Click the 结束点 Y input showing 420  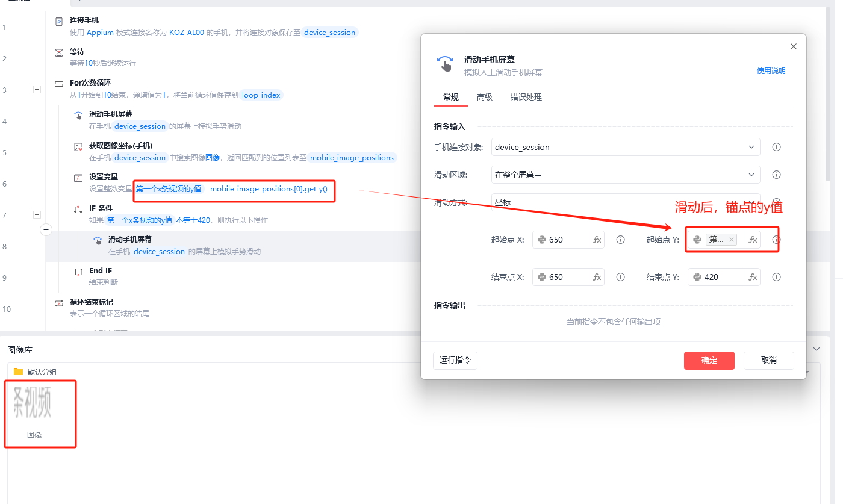(716, 277)
